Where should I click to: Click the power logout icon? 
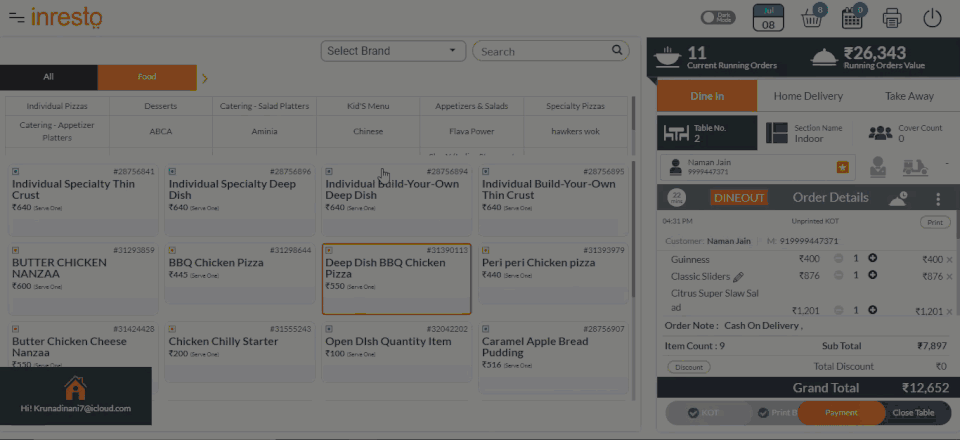coord(932,18)
